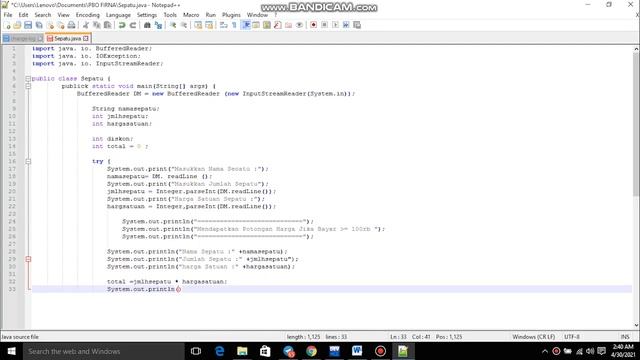The image size is (640, 360).
Task: Click the Save recorded macro icon
Action: click(357, 25)
